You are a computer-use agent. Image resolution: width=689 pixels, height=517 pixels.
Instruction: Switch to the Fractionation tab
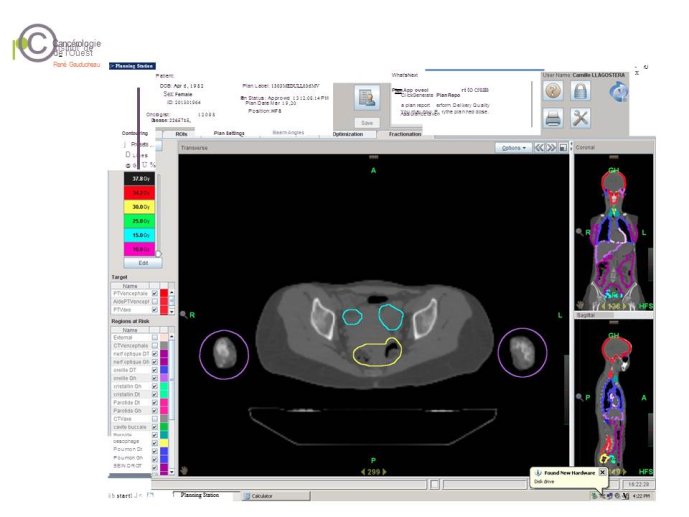(x=405, y=134)
